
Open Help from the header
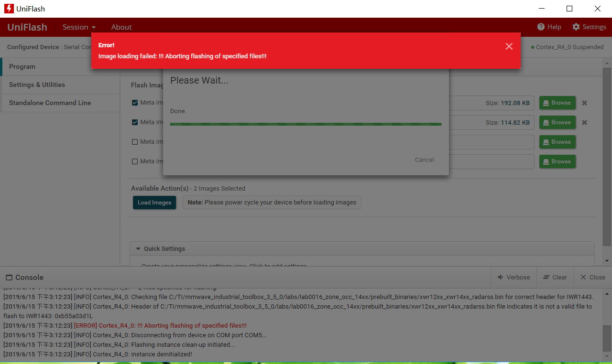549,27
